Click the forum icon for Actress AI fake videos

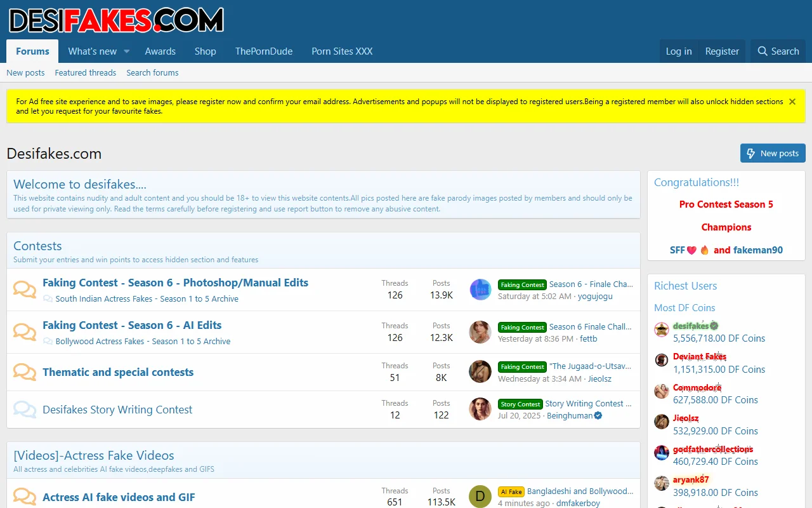[24, 496]
